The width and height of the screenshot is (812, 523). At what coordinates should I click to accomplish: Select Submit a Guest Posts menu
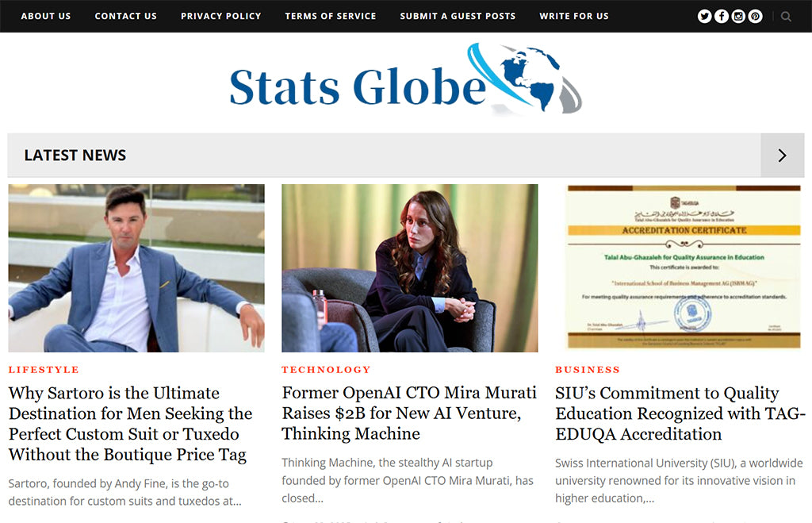coord(458,16)
